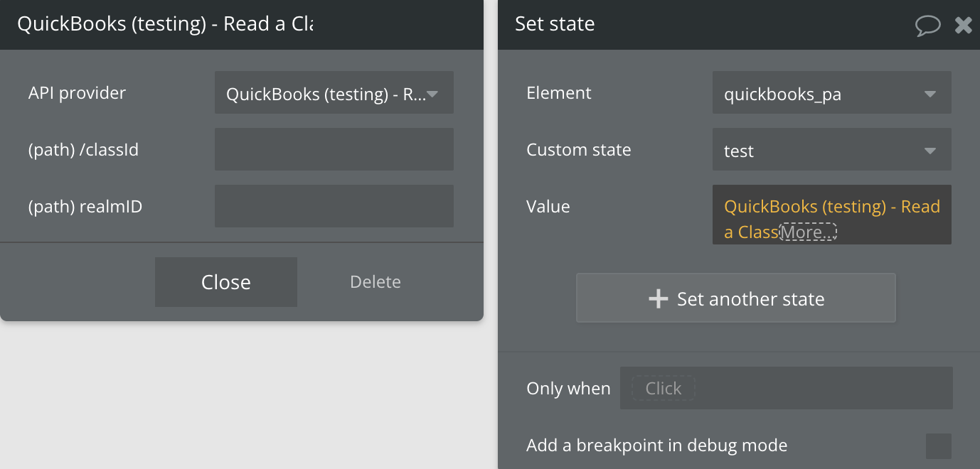Open the API provider dropdown

(334, 93)
